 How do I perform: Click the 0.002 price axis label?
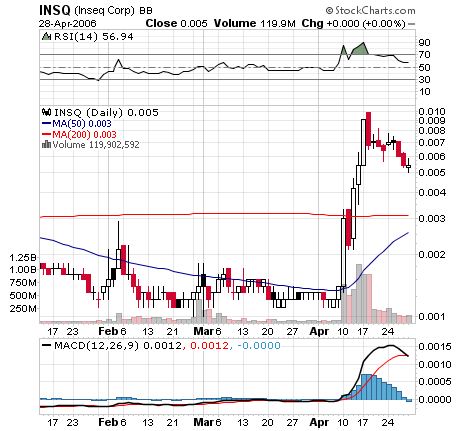[432, 254]
